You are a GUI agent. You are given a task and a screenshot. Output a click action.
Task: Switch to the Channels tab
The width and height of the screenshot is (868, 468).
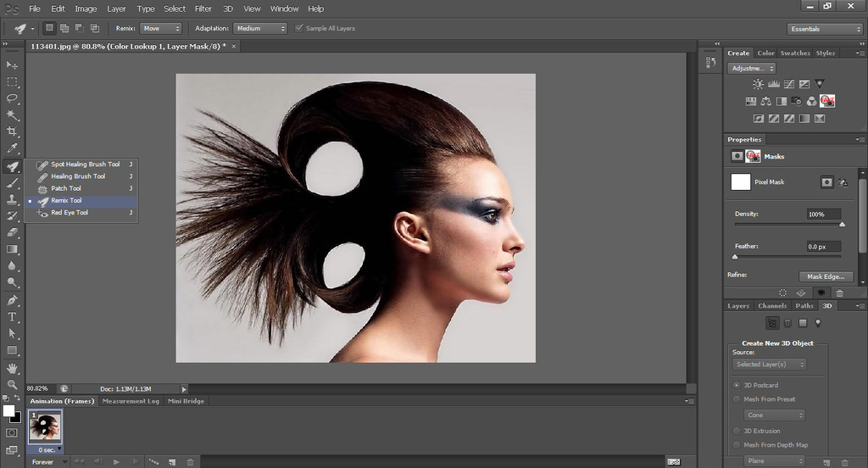click(771, 306)
